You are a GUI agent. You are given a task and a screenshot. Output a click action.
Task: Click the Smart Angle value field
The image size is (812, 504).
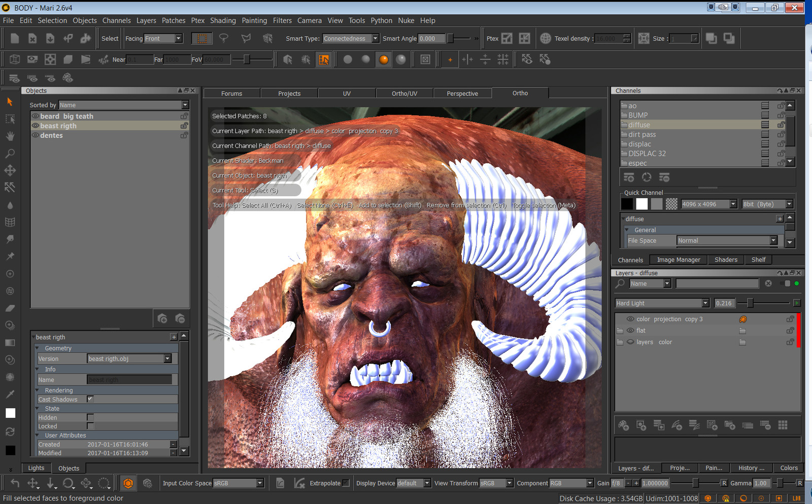[432, 39]
